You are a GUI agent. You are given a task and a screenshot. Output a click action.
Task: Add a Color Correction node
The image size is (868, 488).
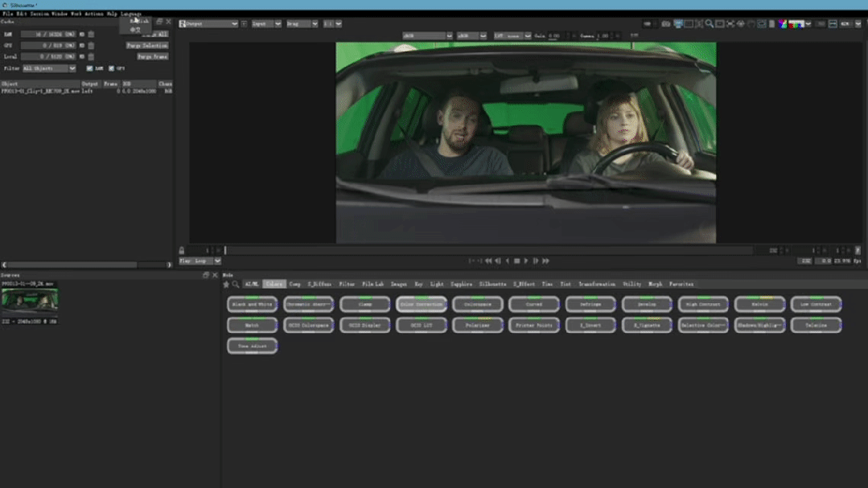point(422,305)
